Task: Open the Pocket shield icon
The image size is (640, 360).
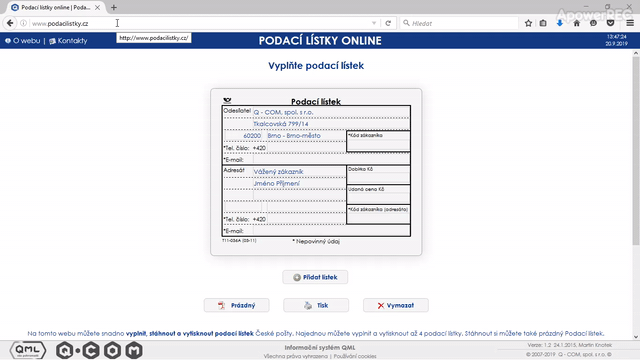Action: point(611,23)
